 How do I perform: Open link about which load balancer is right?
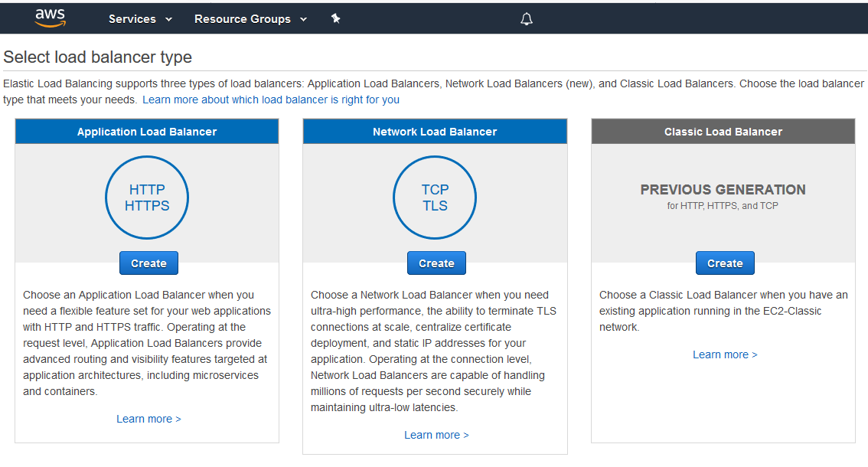click(271, 100)
